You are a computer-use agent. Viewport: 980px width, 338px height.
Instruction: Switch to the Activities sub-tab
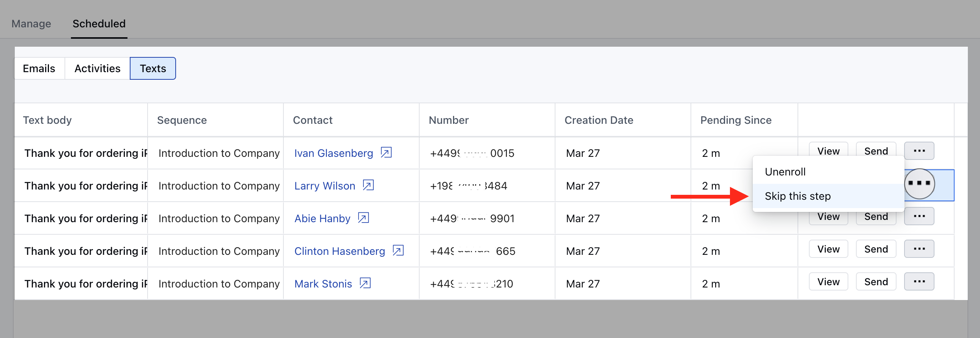point(98,68)
